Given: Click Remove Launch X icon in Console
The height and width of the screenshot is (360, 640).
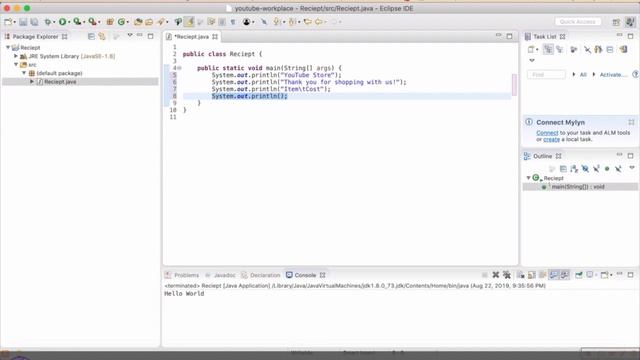Looking at the screenshot, I should (496, 275).
